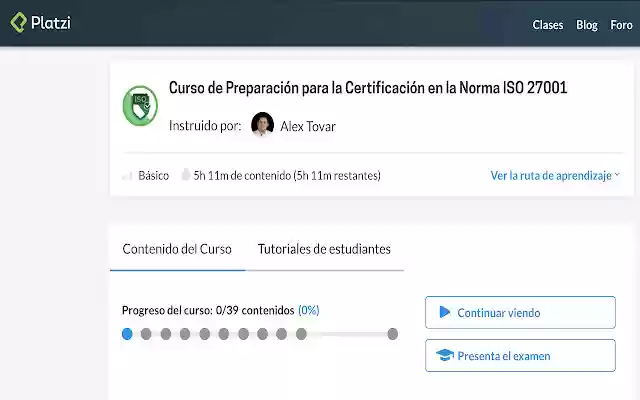Viewport: 640px width, 400px height.
Task: Click the play icon in Continuar viendo
Action: click(445, 312)
